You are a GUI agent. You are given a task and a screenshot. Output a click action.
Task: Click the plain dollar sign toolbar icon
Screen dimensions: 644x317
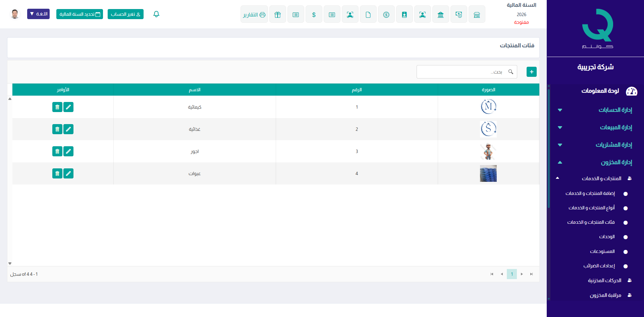coord(314,14)
